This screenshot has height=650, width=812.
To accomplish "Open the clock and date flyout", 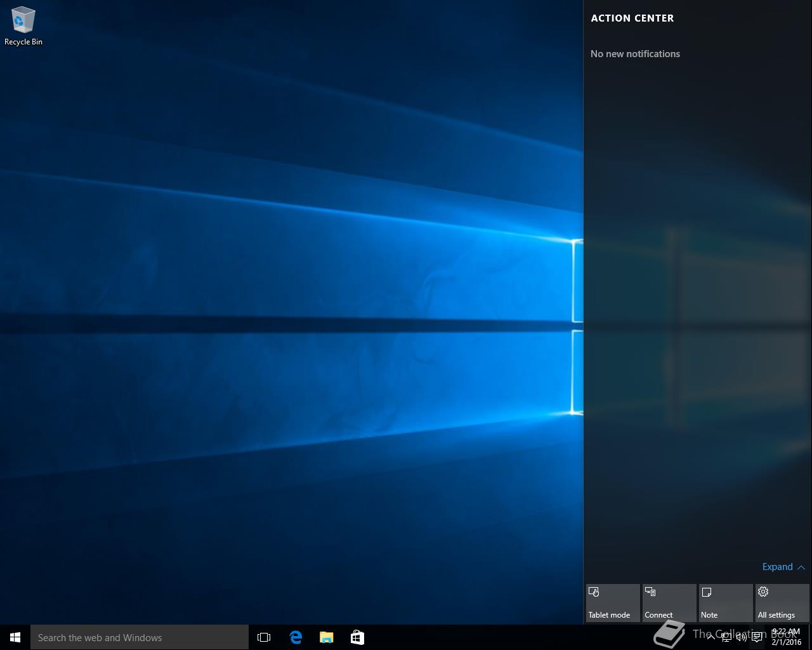I will point(786,637).
